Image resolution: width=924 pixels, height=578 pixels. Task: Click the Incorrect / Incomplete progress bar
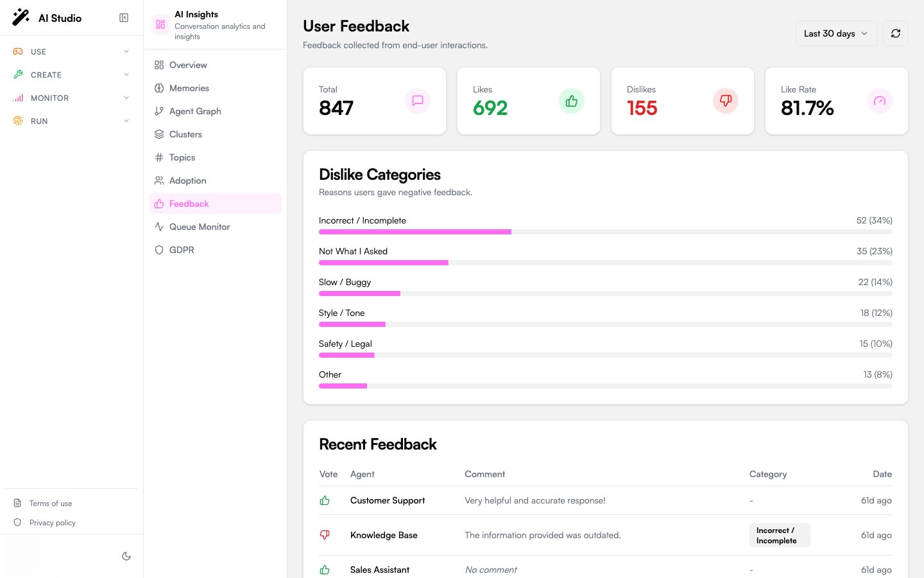coord(606,232)
